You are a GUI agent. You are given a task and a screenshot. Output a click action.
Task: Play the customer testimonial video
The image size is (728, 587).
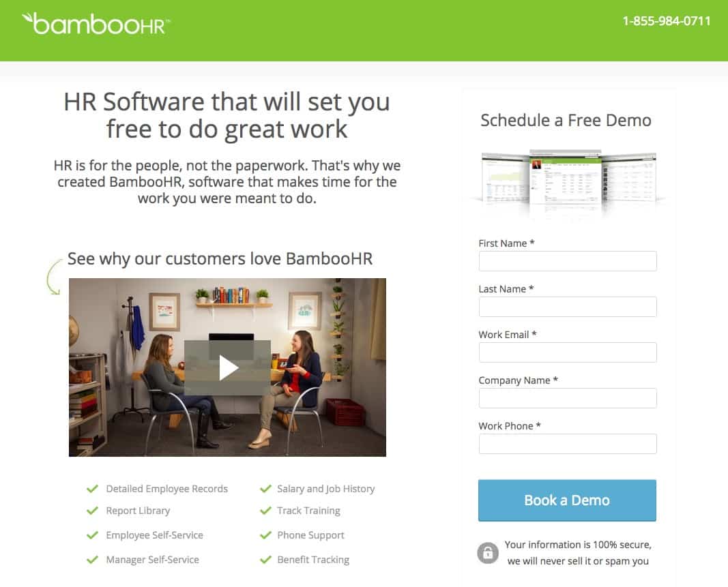click(x=227, y=367)
